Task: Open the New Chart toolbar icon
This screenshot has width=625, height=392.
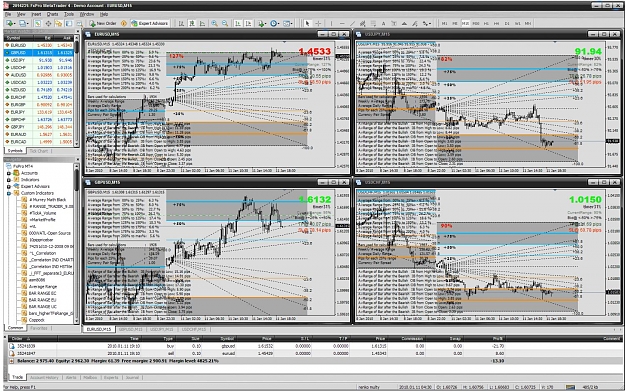Action: tap(10, 24)
